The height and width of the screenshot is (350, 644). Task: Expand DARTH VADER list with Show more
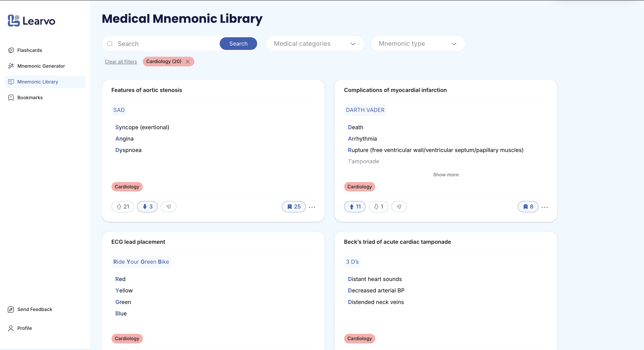point(446,175)
